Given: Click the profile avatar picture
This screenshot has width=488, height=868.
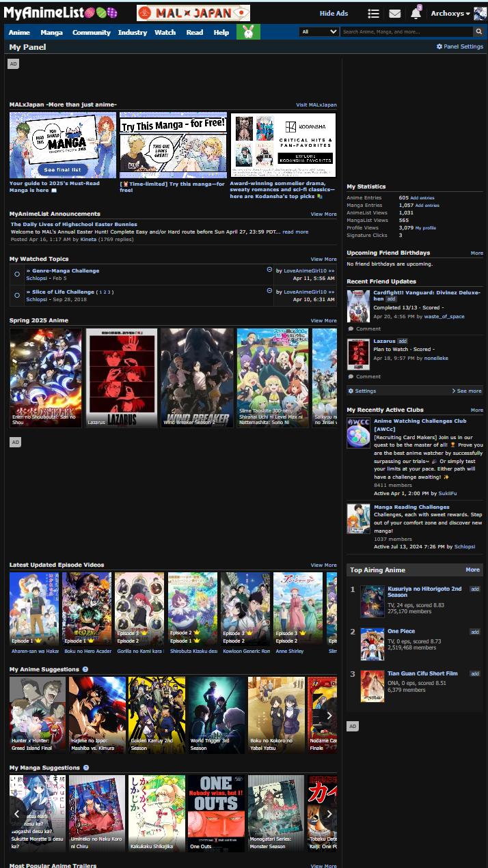Looking at the screenshot, I should coord(480,13).
